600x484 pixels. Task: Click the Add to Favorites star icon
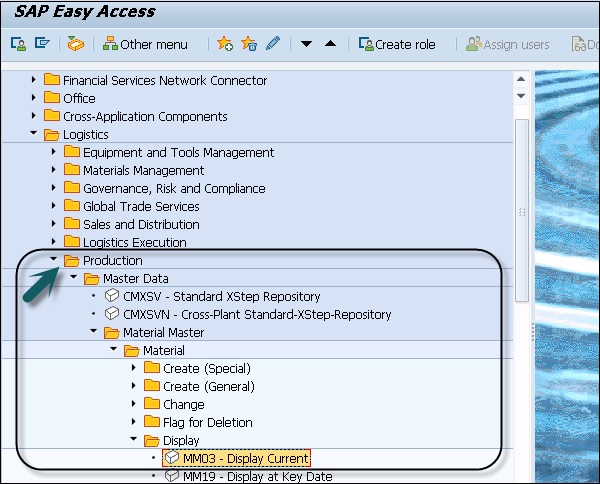pyautogui.click(x=224, y=44)
